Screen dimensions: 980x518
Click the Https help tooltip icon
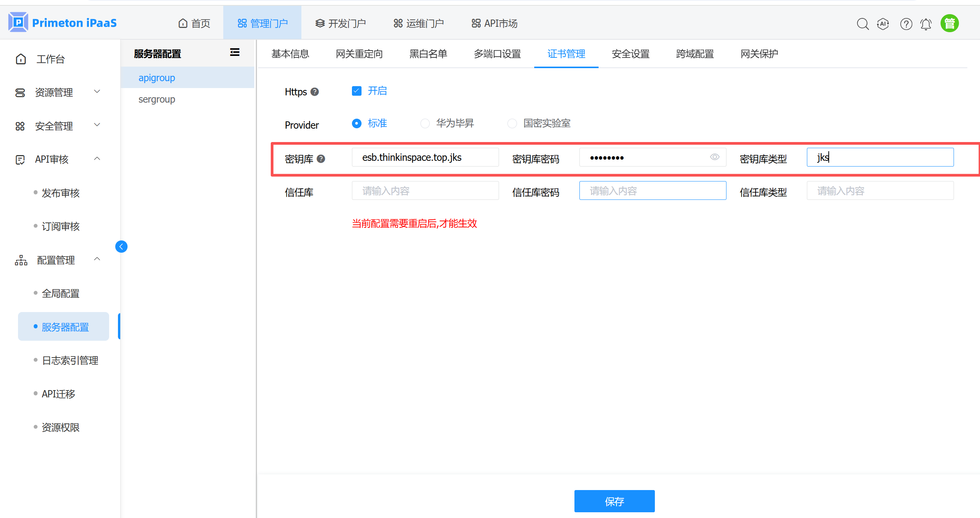pyautogui.click(x=314, y=92)
